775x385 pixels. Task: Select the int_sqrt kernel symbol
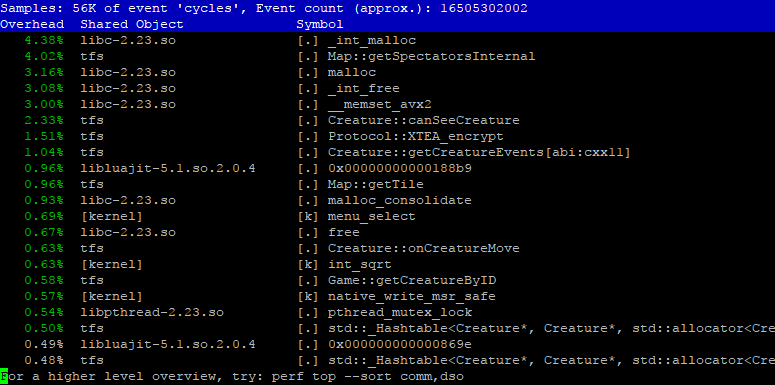coord(359,264)
